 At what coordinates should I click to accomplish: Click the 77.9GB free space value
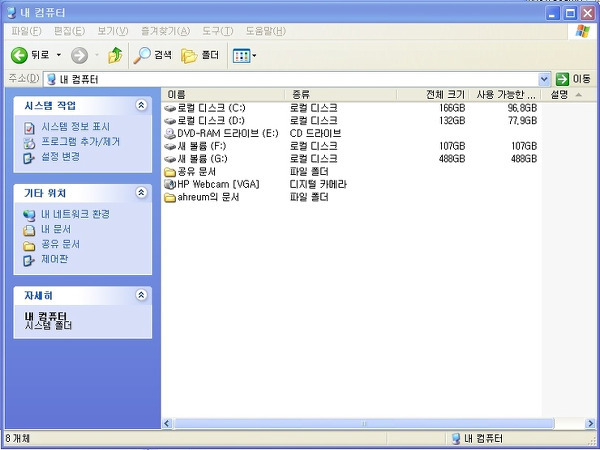pyautogui.click(x=522, y=121)
